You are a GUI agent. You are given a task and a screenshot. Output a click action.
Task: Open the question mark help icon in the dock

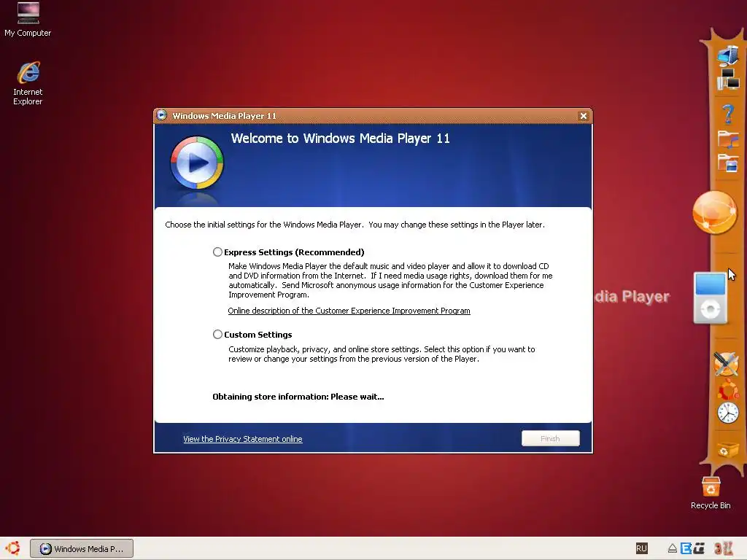pyautogui.click(x=727, y=114)
